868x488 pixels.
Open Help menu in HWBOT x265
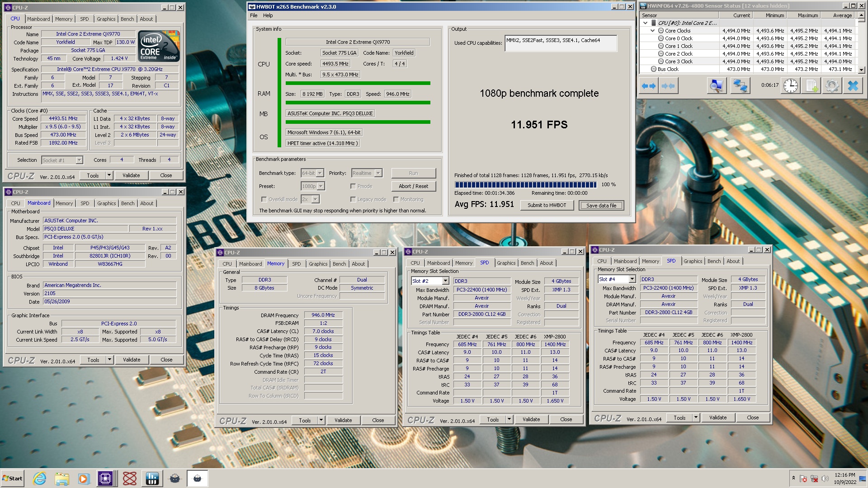(268, 15)
